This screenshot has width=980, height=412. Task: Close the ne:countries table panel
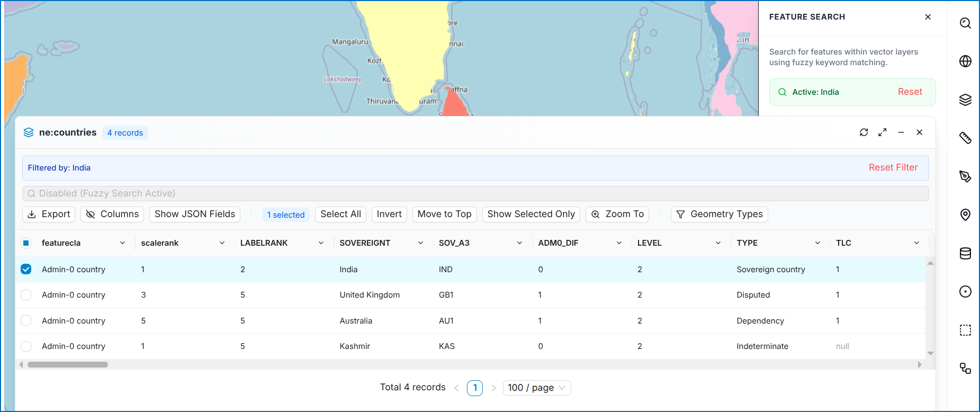[919, 132]
